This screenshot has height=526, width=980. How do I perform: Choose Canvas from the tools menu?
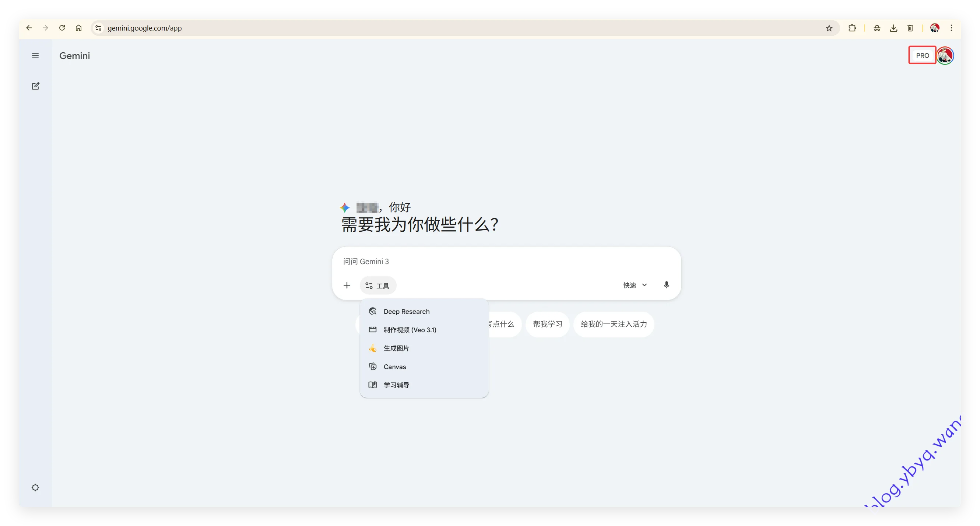tap(394, 367)
